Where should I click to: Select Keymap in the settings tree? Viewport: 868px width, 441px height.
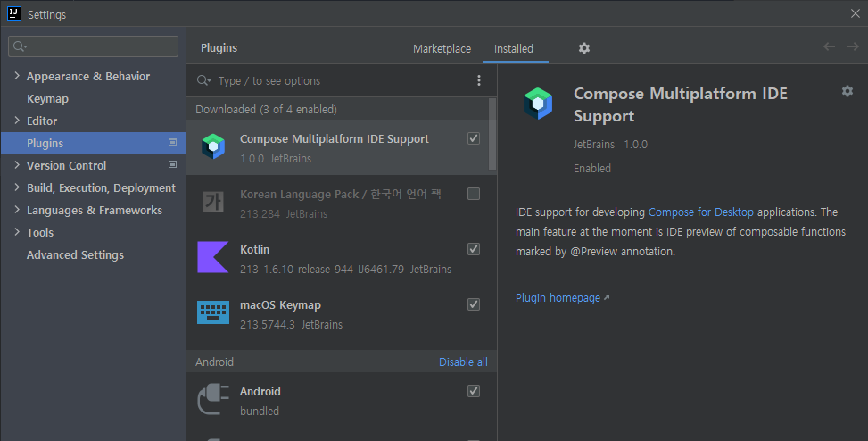(x=47, y=98)
